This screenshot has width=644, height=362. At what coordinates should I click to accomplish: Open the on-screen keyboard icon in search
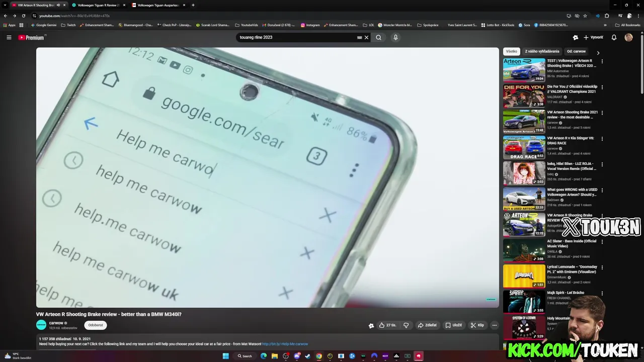[359, 37]
